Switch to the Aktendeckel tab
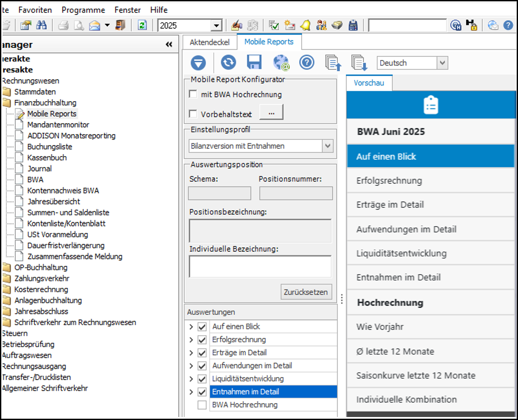The height and width of the screenshot is (420, 518). 210,42
